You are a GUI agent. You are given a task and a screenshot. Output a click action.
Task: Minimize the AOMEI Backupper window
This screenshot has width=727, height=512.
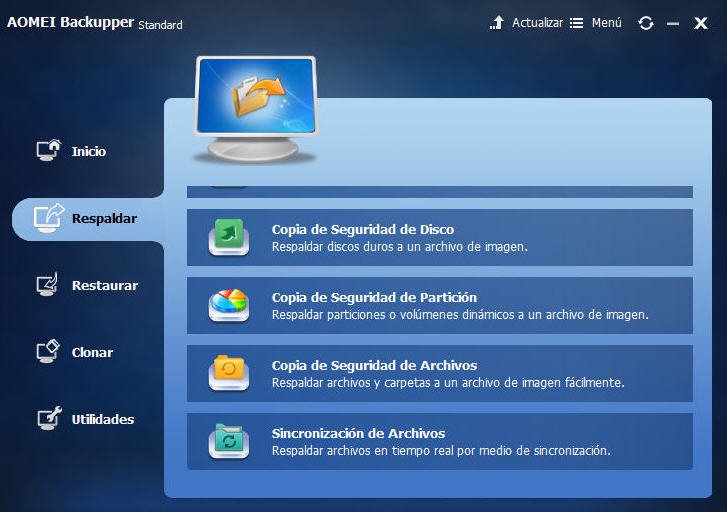[x=673, y=23]
